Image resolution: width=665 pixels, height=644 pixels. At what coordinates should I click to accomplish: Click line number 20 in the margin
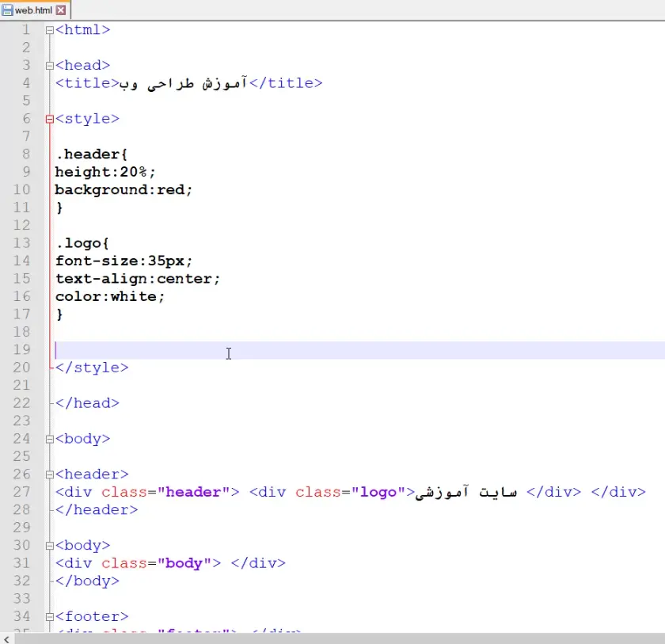point(22,368)
